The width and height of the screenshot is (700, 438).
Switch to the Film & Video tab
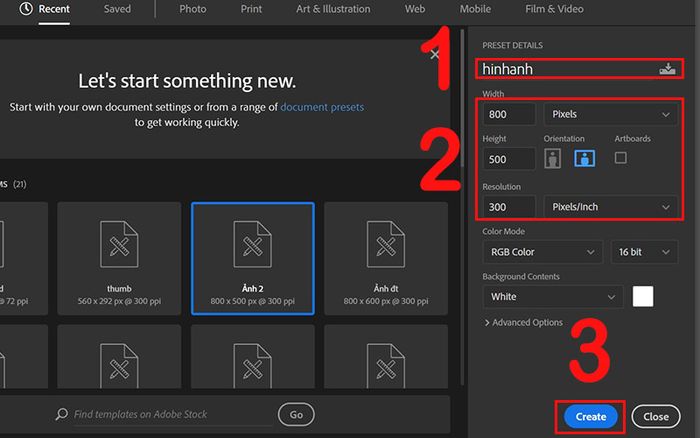coord(554,9)
